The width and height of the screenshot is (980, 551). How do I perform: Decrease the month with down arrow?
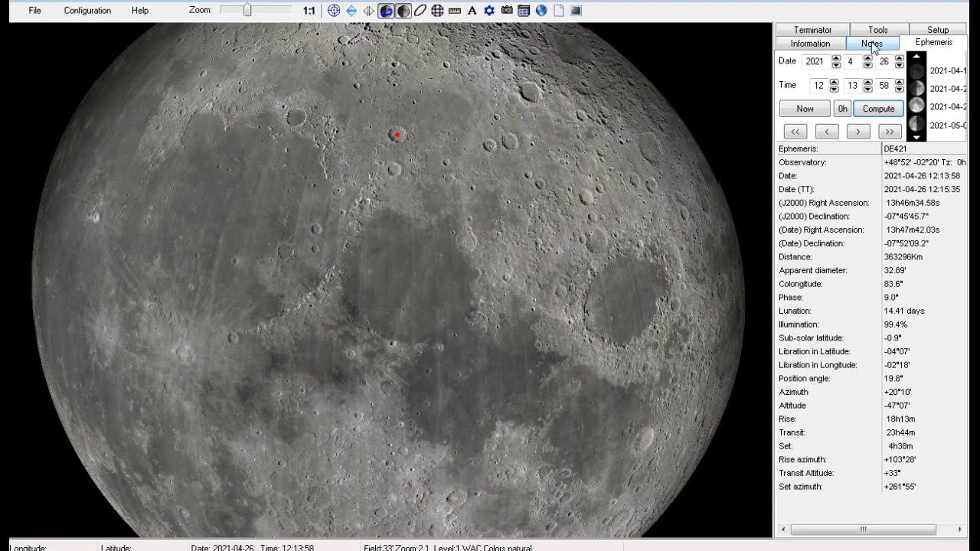[867, 65]
